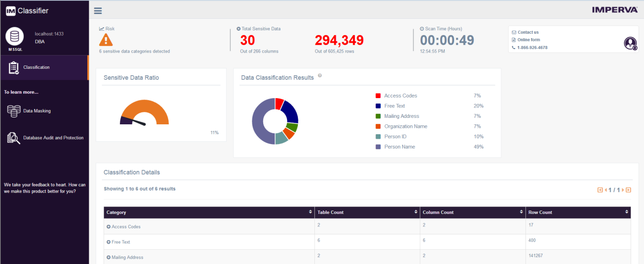This screenshot has height=264, width=644.
Task: Toggle the hamburger menu in top bar
Action: click(98, 11)
